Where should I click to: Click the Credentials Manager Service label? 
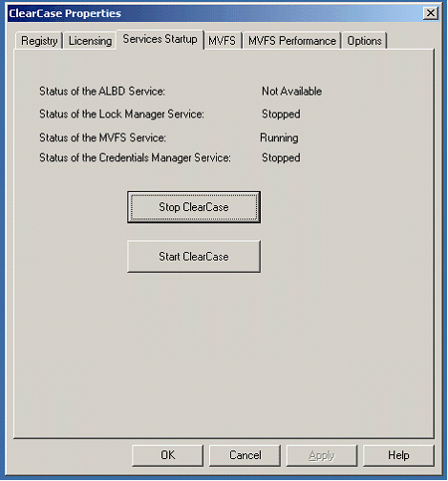point(135,157)
